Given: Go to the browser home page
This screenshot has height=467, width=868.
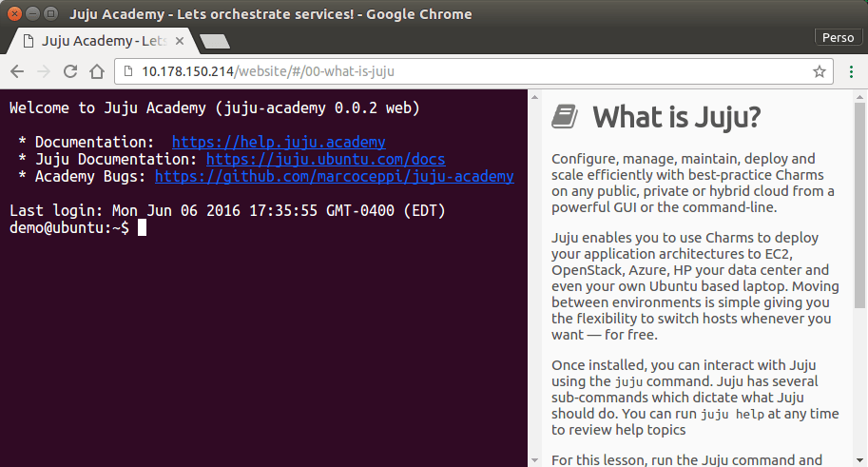Looking at the screenshot, I should pyautogui.click(x=96, y=71).
